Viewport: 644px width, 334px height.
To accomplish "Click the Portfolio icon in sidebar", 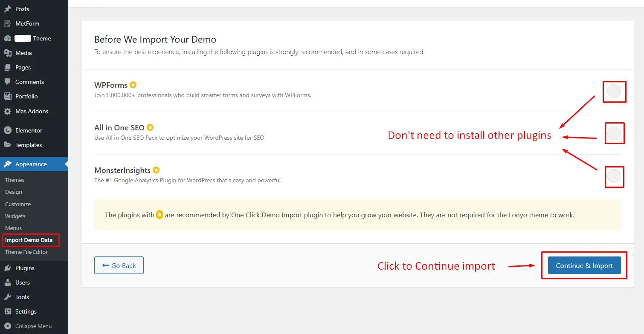I will coord(8,96).
